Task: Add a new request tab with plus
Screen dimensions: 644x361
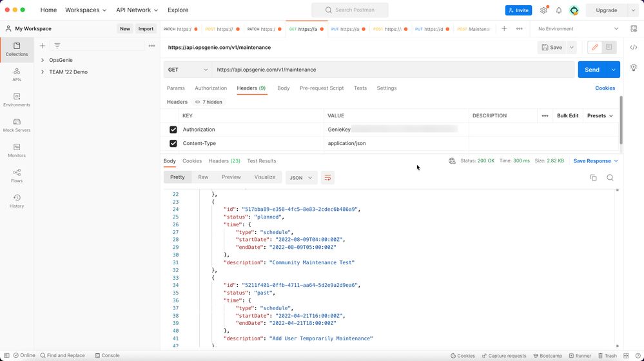Action: click(504, 29)
